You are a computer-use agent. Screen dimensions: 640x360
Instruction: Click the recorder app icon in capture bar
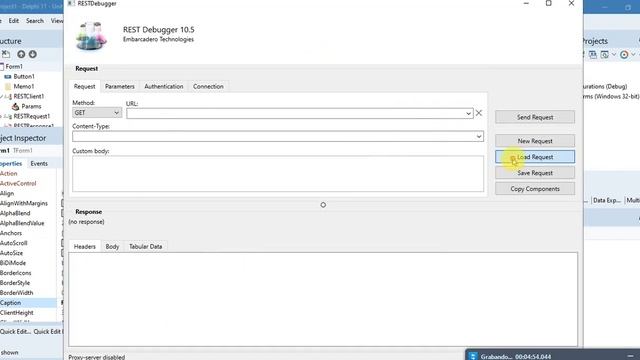coord(473,356)
